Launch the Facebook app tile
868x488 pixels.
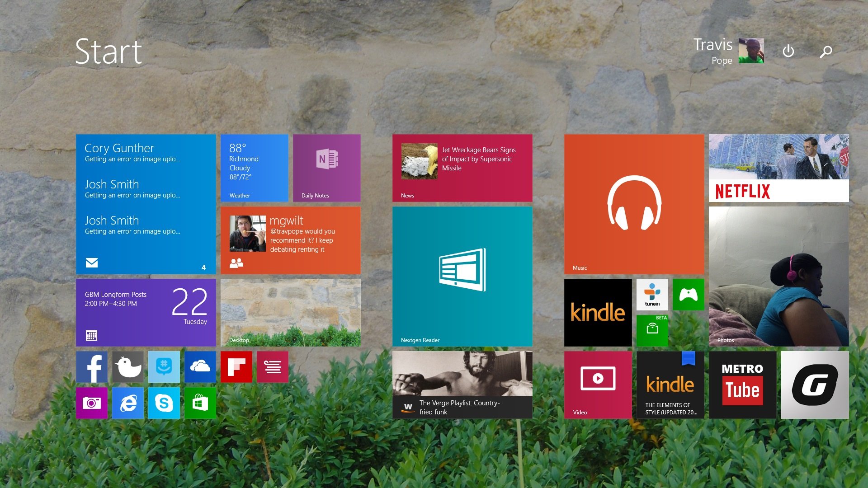92,367
